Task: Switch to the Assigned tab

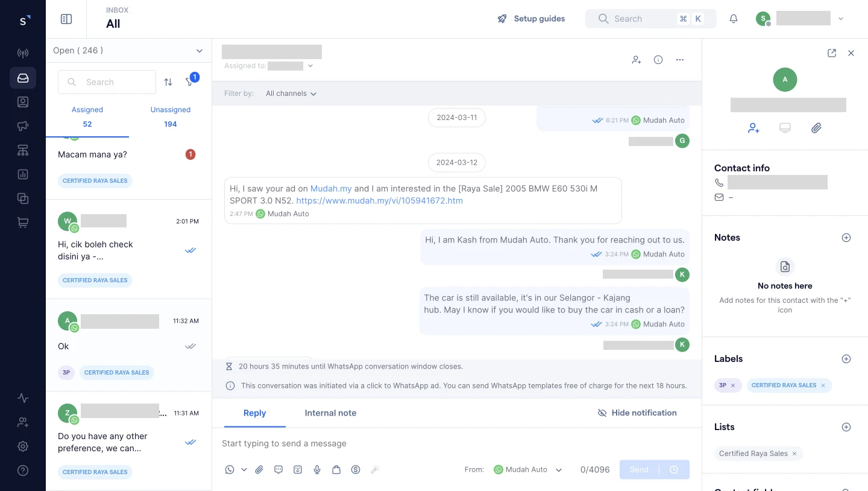Action: (x=87, y=117)
